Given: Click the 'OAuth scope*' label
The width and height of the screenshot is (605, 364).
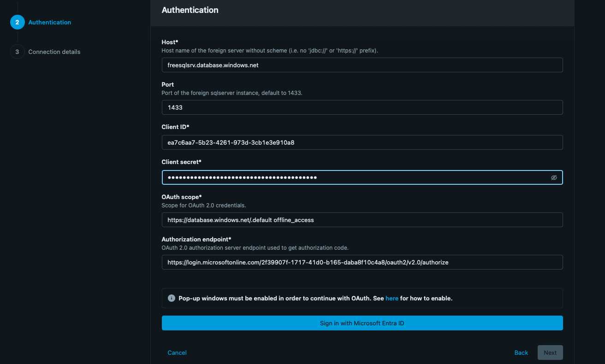Looking at the screenshot, I should click(182, 197).
